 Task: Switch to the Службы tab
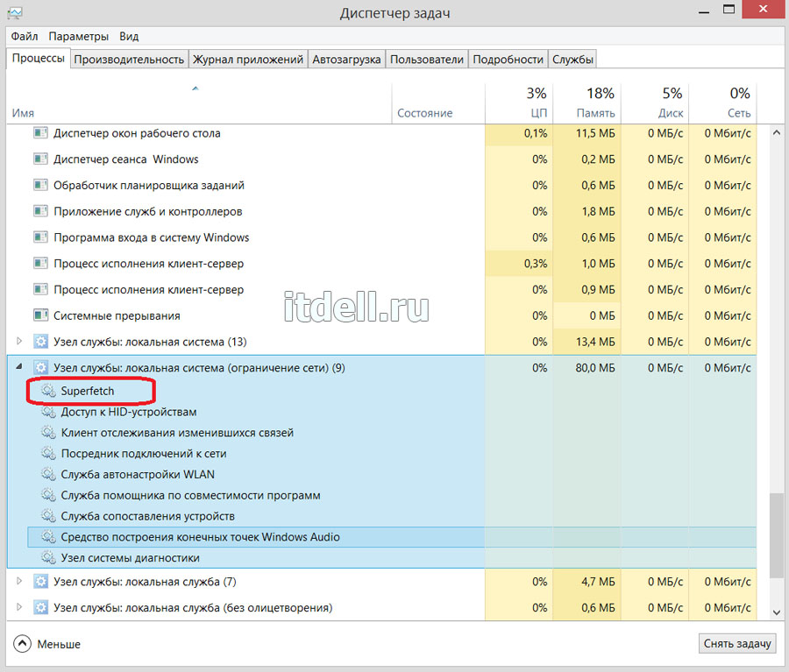pyautogui.click(x=572, y=60)
